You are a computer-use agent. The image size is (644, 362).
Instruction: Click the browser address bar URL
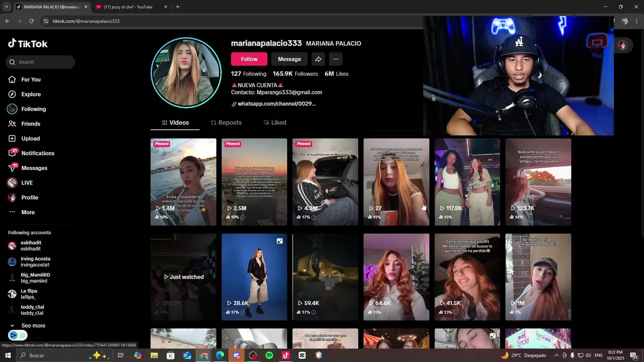(86, 21)
